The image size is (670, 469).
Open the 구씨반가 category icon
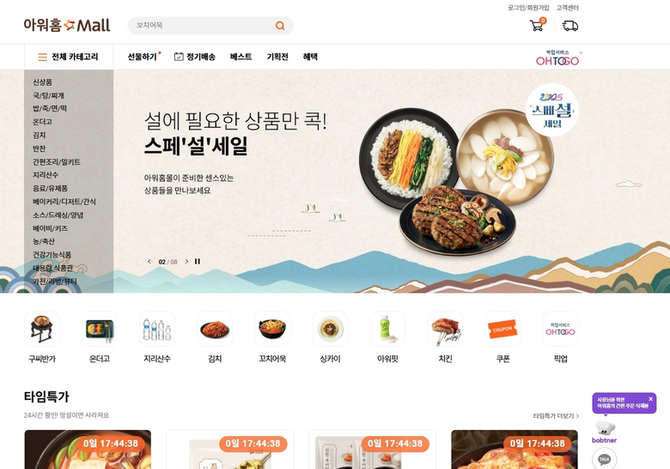pos(42,329)
